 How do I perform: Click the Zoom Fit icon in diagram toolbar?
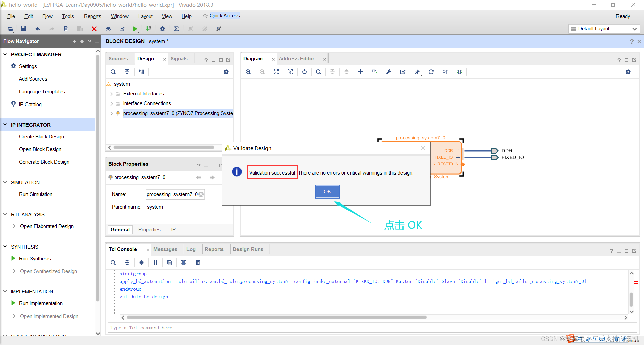[276, 72]
